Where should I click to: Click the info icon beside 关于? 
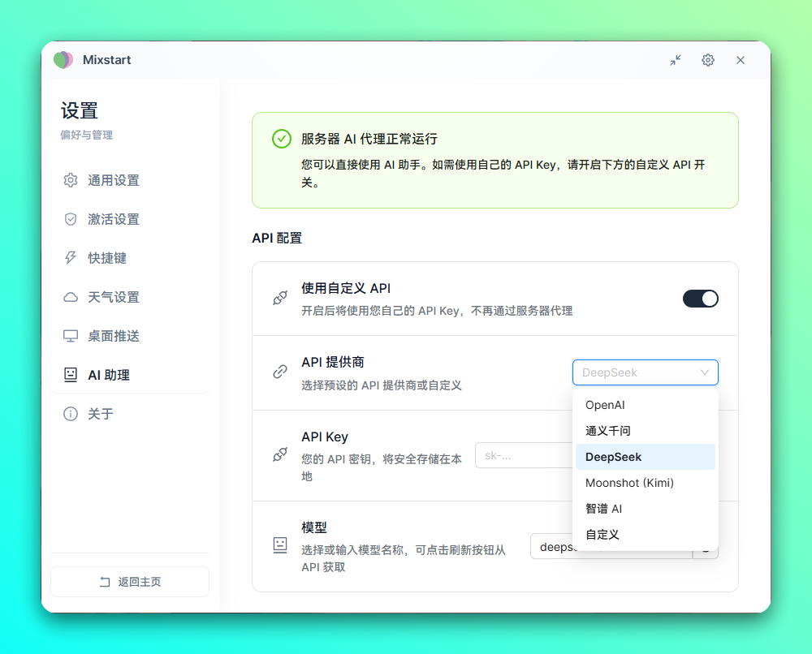coord(72,414)
